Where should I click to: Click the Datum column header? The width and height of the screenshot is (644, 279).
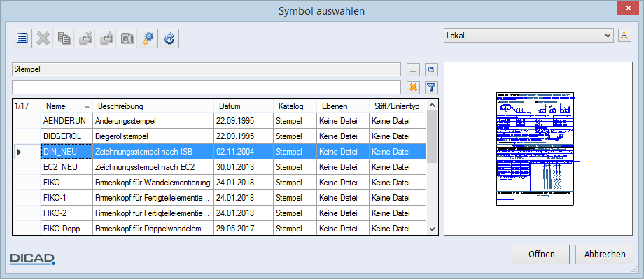click(244, 106)
